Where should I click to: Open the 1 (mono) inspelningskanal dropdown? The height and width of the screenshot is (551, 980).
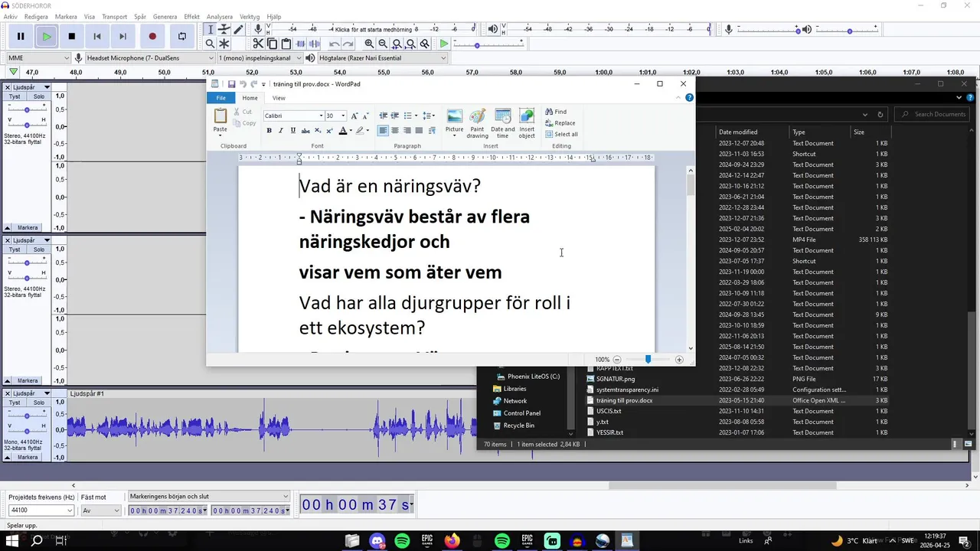click(260, 57)
